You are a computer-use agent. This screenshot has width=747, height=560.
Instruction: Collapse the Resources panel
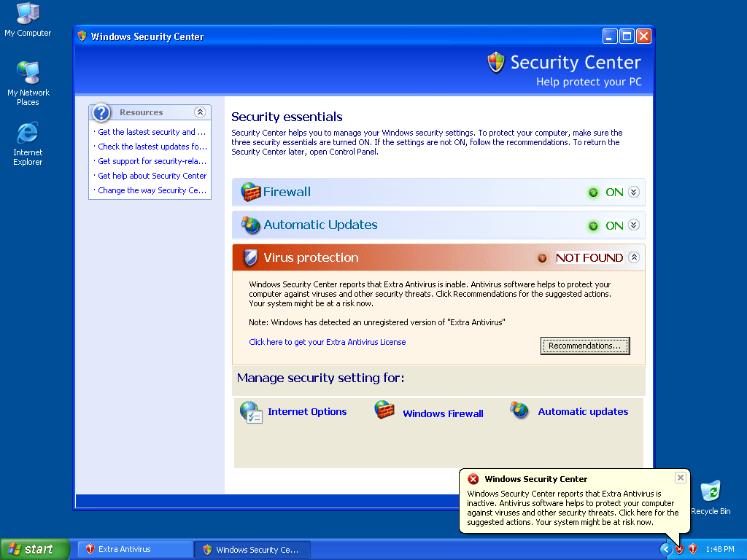pyautogui.click(x=200, y=112)
